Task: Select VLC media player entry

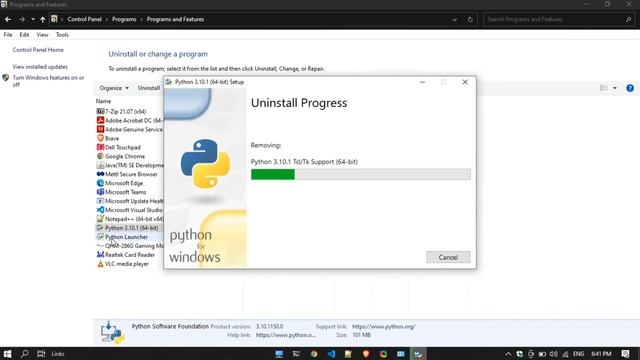Action: [x=122, y=264]
